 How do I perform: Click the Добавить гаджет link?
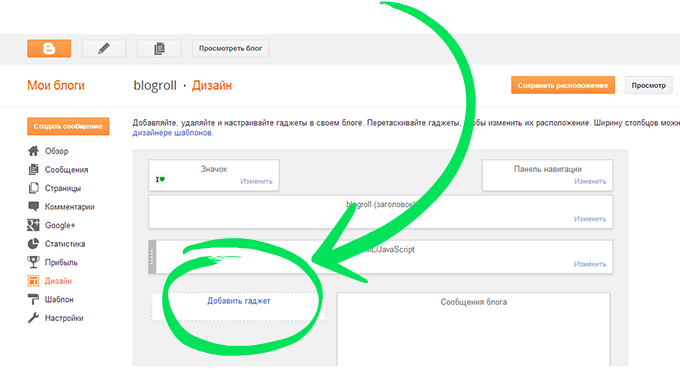coord(239,301)
